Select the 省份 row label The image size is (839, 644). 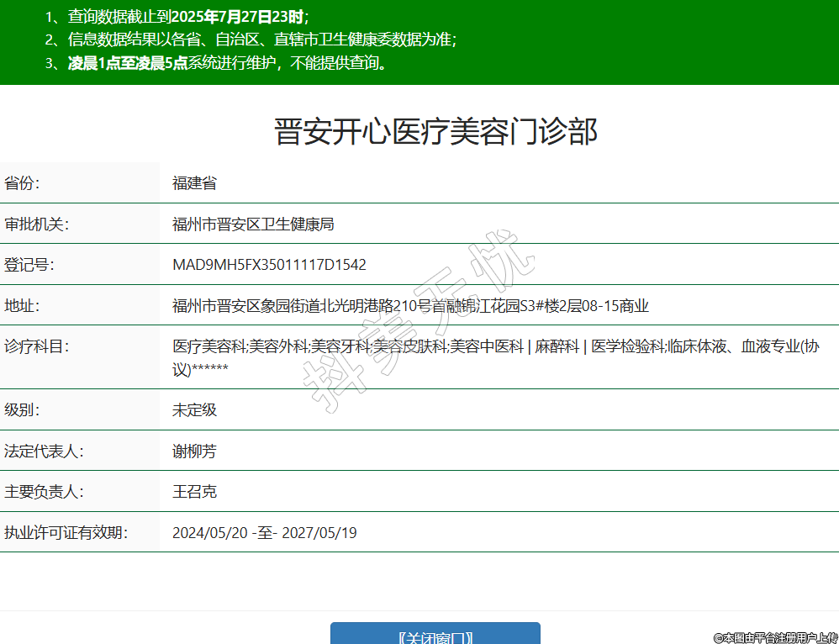(x=23, y=183)
